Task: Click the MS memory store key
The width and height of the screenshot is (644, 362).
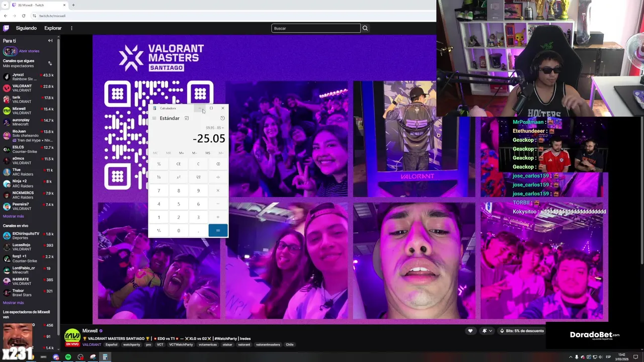Action: [208, 153]
